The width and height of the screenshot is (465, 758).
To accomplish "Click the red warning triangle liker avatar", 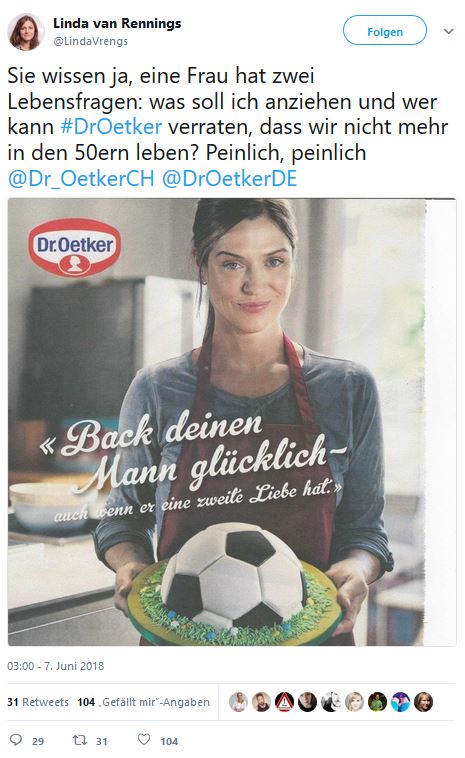I will point(285,702).
